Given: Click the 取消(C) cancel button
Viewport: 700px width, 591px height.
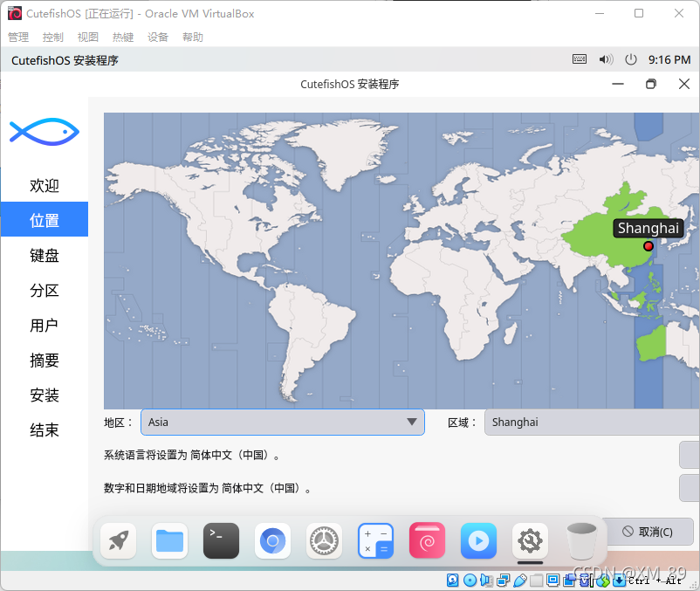Looking at the screenshot, I should pos(648,532).
